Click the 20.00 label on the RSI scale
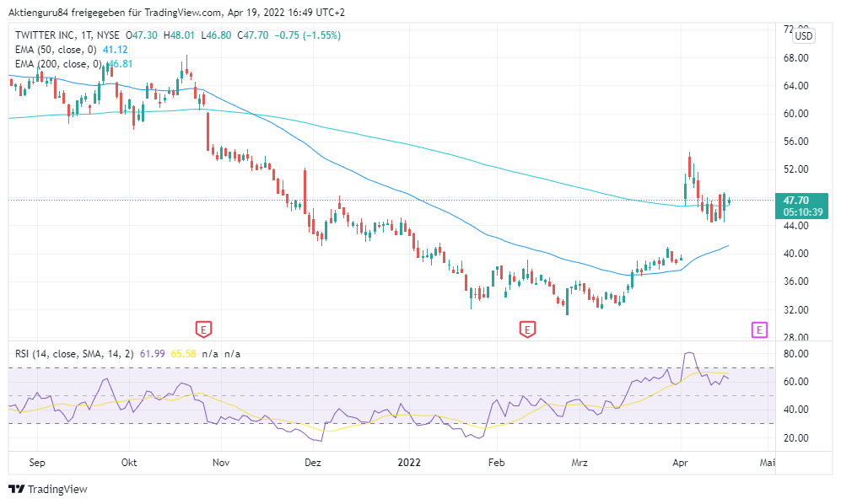 pyautogui.click(x=796, y=438)
